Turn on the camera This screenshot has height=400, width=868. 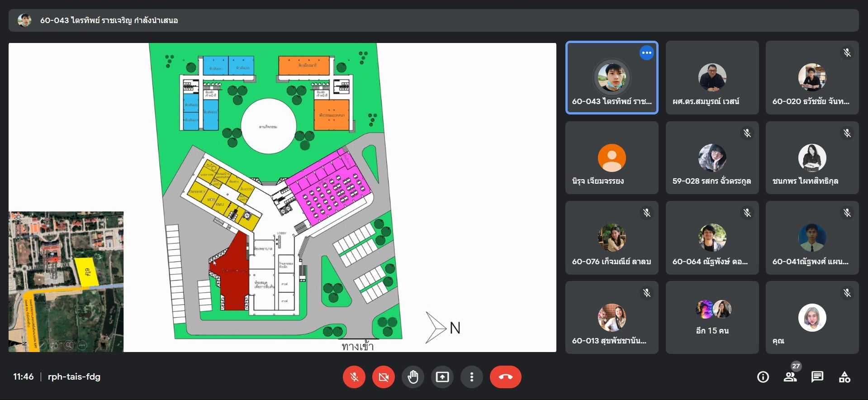coord(384,377)
